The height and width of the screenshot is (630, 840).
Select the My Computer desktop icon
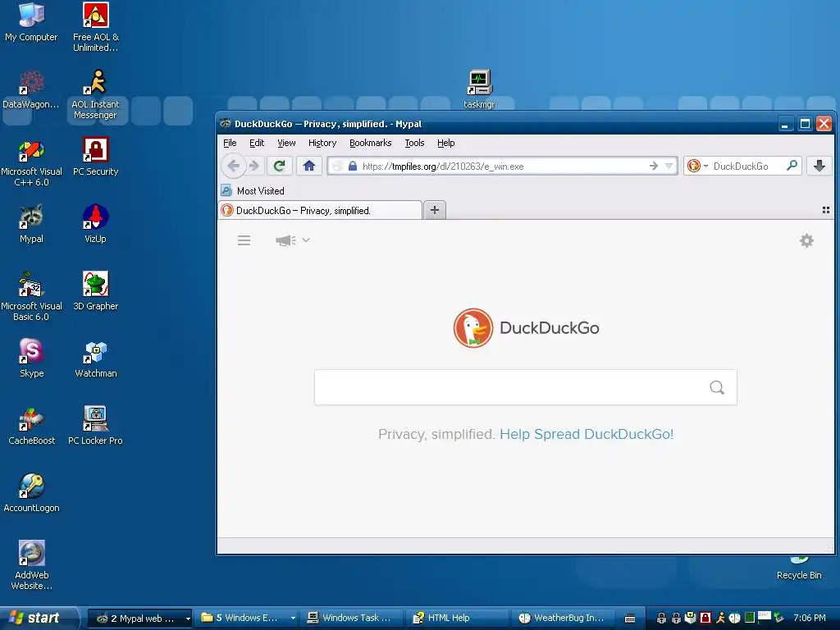pos(31,22)
